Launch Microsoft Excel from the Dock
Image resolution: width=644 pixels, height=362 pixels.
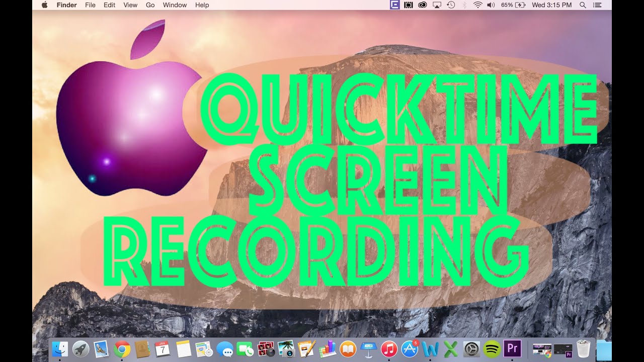point(451,348)
